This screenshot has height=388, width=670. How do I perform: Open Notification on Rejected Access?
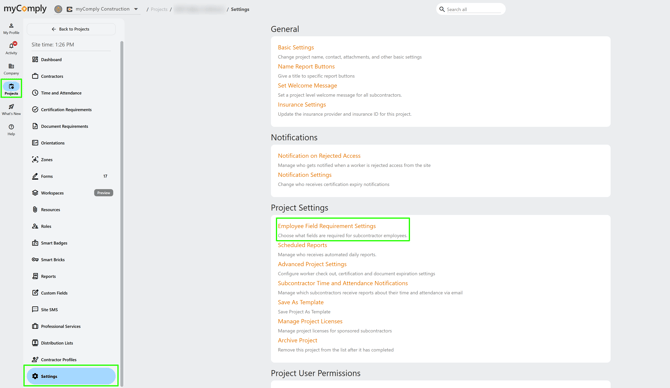319,156
